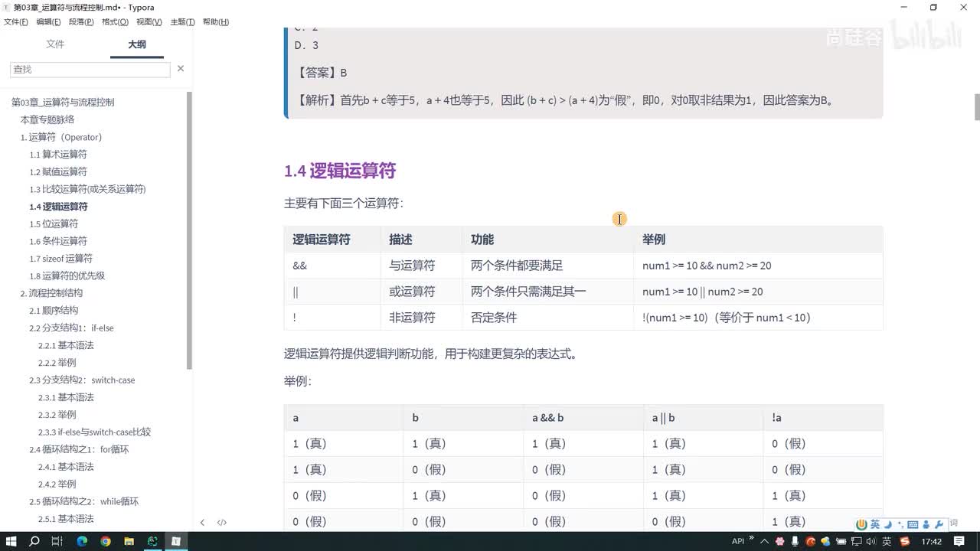Open the Windows notification center
Image resolution: width=980 pixels, height=551 pixels.
959,541
